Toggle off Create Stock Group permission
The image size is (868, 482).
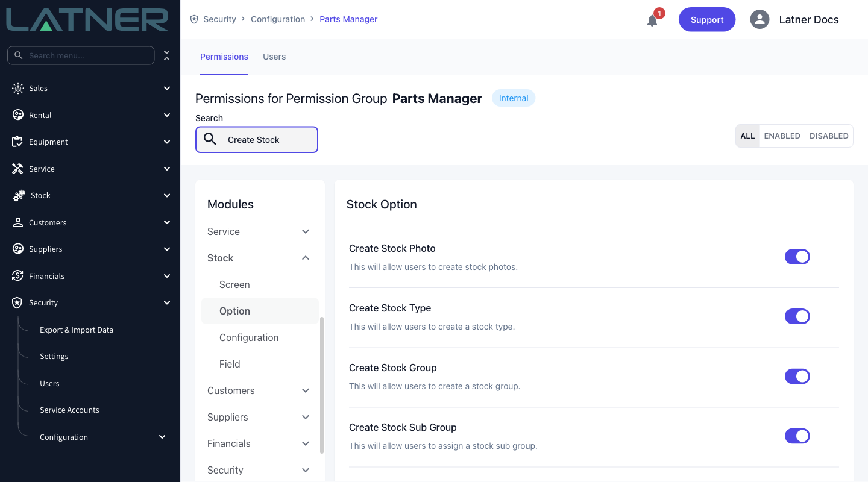[x=797, y=376]
